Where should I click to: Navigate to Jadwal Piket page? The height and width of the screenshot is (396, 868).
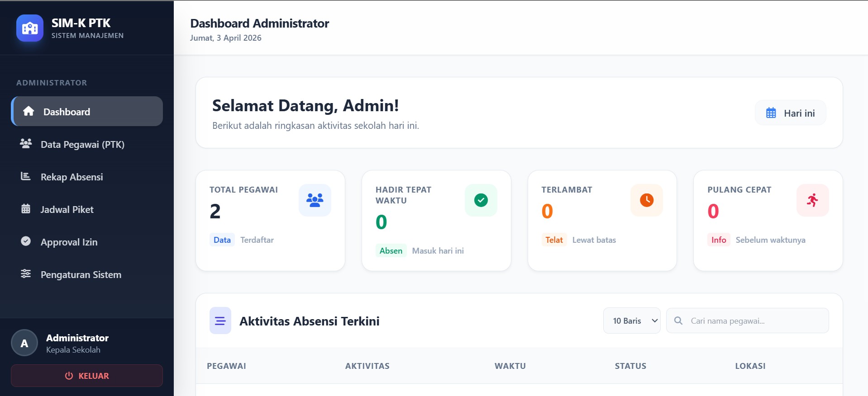pyautogui.click(x=67, y=210)
